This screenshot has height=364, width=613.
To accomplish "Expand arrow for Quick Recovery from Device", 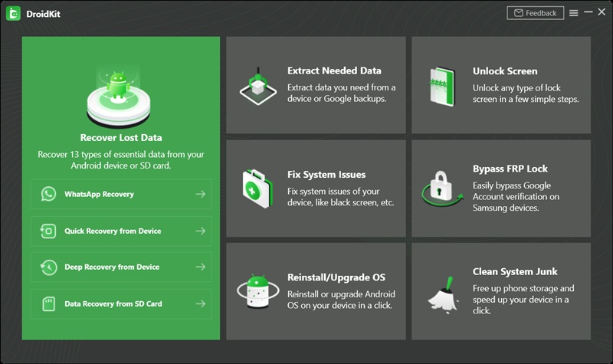I will [200, 231].
